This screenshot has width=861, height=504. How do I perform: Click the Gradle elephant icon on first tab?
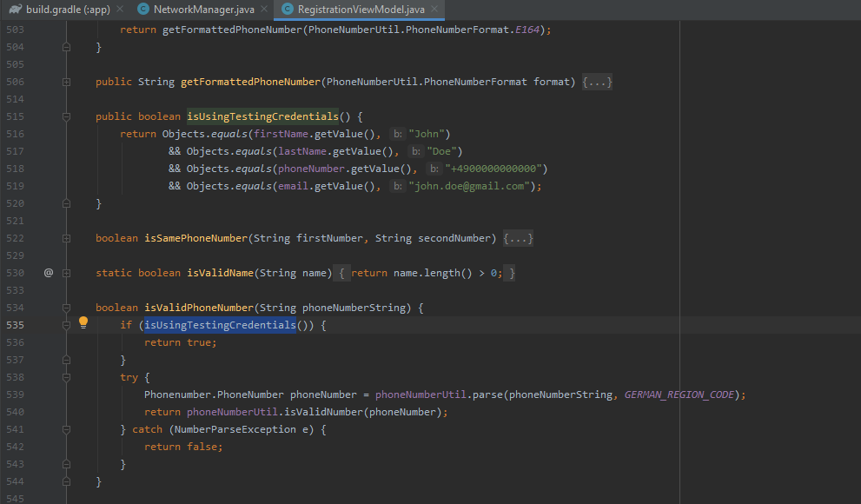(x=16, y=10)
